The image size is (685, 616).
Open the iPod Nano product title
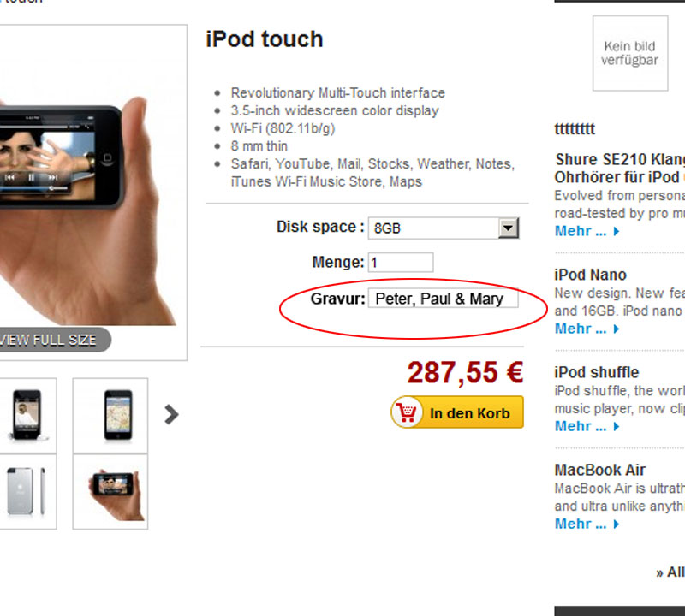pyautogui.click(x=590, y=275)
